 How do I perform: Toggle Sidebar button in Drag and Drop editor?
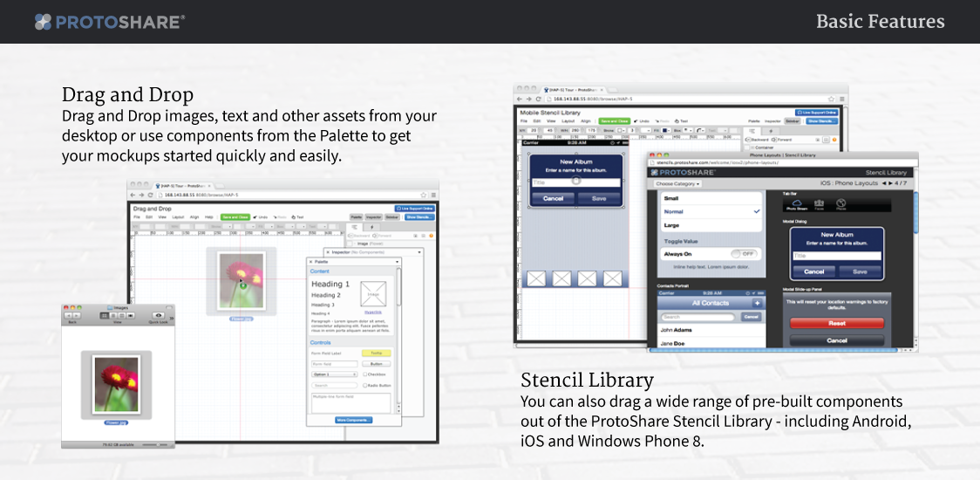tap(391, 217)
